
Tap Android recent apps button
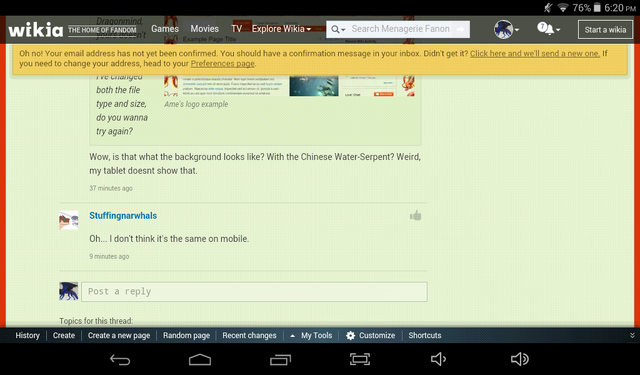pos(280,359)
